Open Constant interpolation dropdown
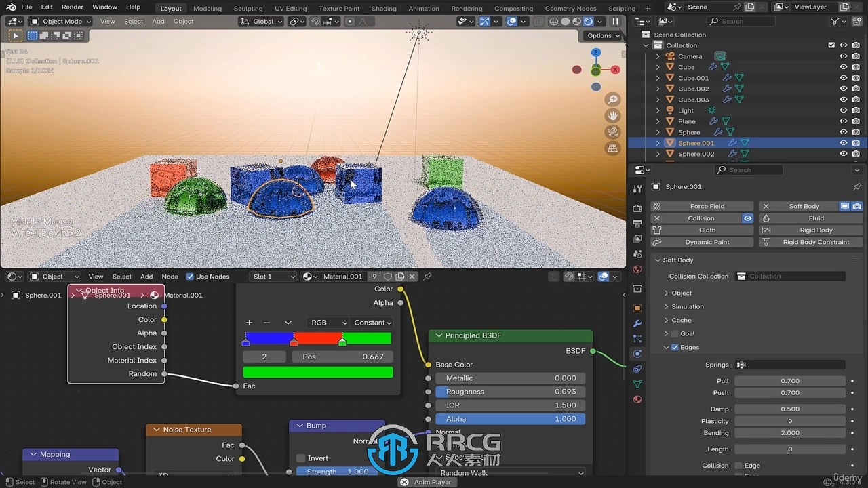 coord(372,323)
